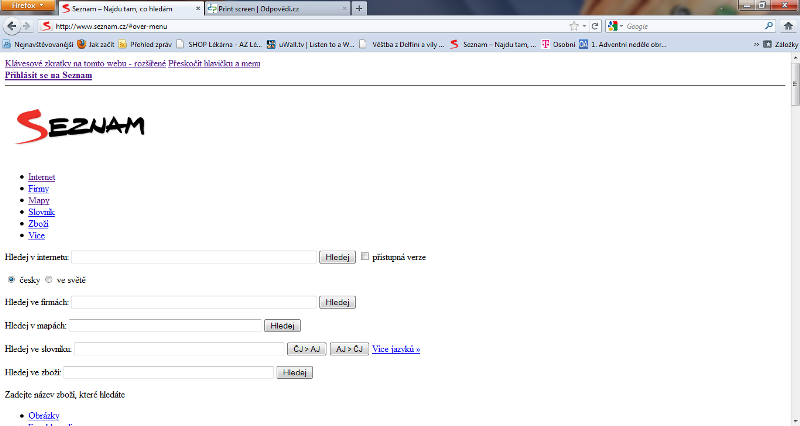Click the vertical scrollbar thumb

click(x=795, y=85)
